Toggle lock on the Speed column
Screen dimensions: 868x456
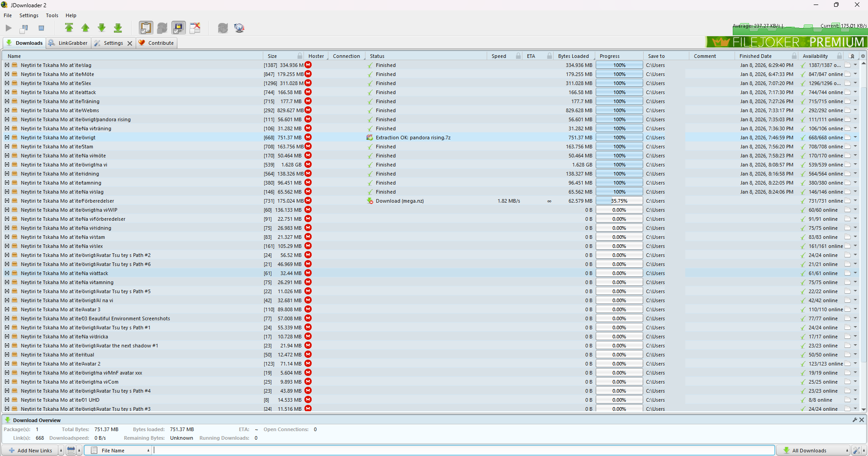tap(518, 56)
